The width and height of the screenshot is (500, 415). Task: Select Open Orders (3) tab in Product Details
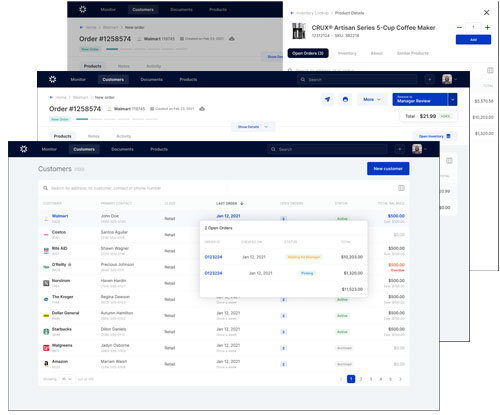pyautogui.click(x=308, y=53)
